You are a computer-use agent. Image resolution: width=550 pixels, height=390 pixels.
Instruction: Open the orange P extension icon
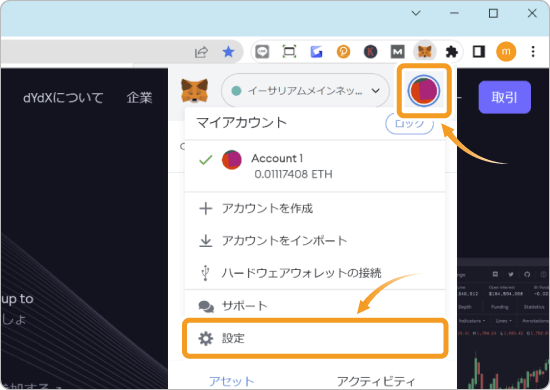coord(343,52)
